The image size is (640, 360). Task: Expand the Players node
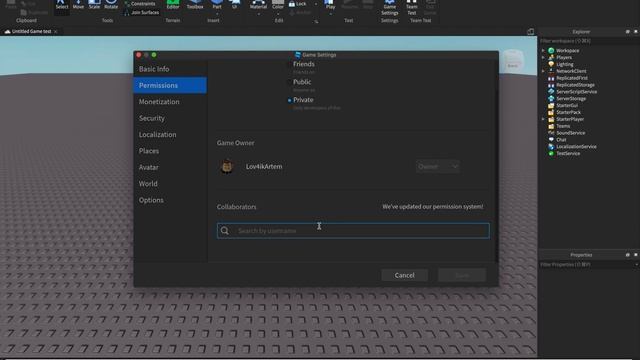[543, 58]
